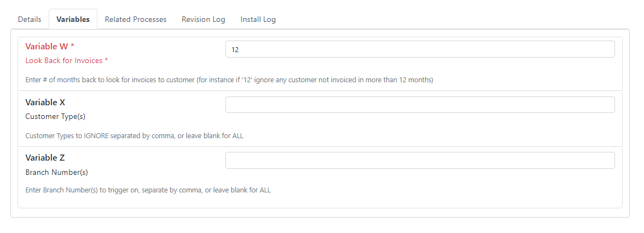Switch to Related Processes tab

pyautogui.click(x=136, y=19)
